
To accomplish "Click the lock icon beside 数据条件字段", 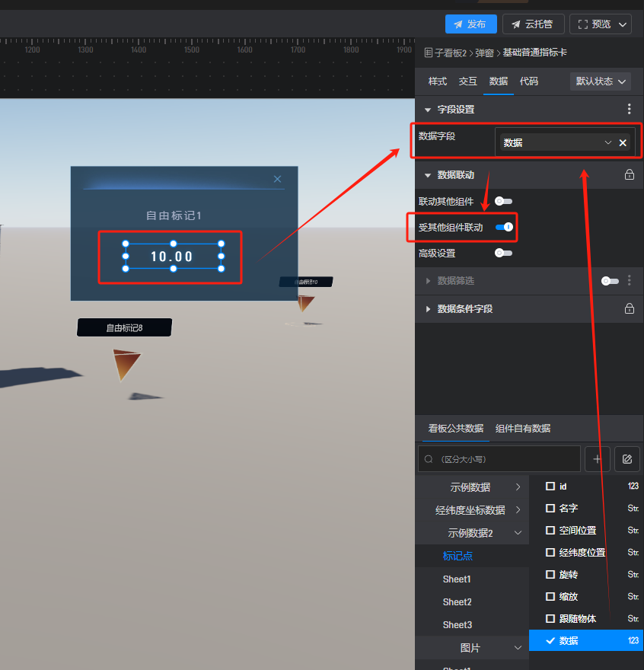I will [629, 308].
